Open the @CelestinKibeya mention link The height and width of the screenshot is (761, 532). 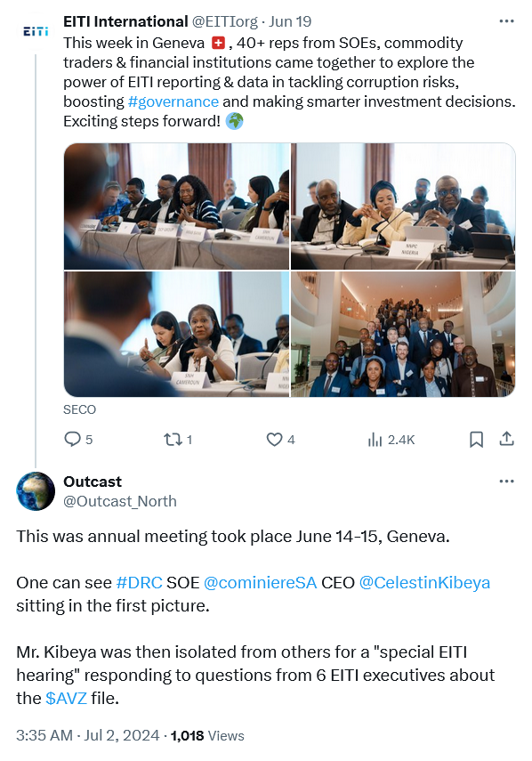424,582
